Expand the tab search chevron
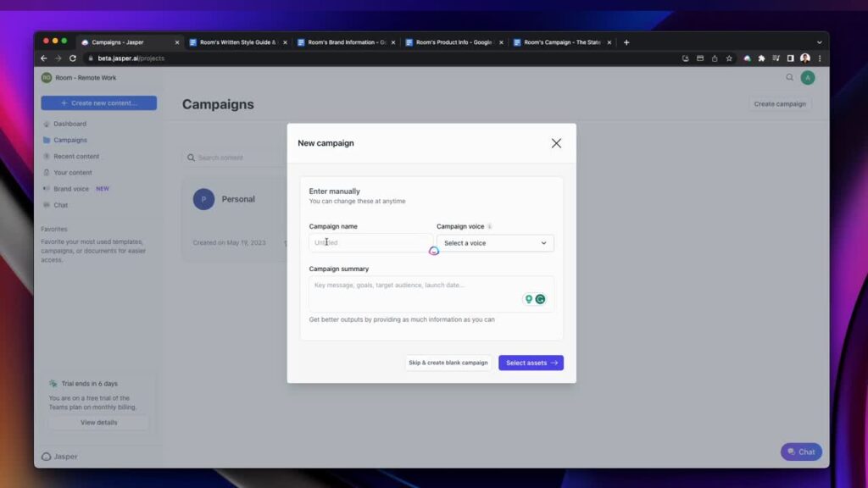Image resolution: width=868 pixels, height=488 pixels. (x=820, y=42)
